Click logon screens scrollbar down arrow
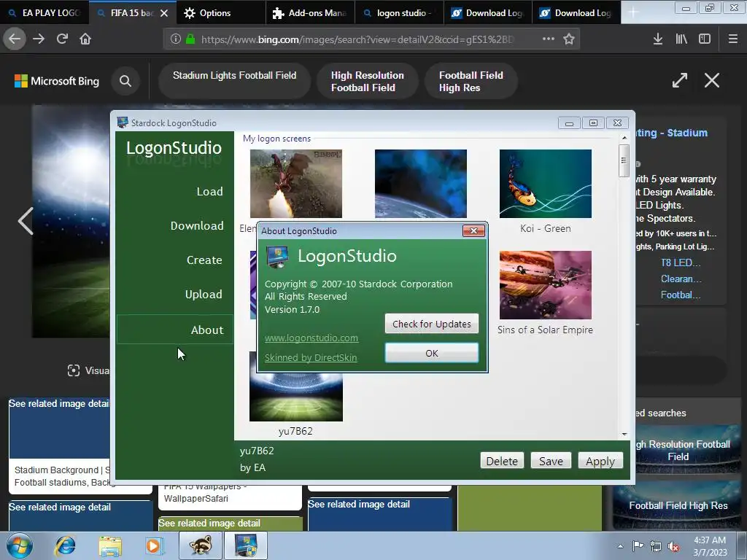 pyautogui.click(x=624, y=435)
